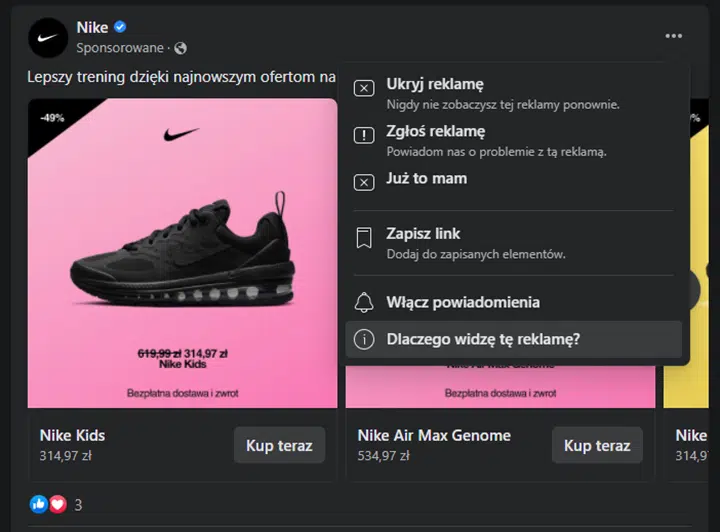Click Nigdy nie zobaczysz tej reklamy ponownie text
The width and height of the screenshot is (720, 532).
point(503,105)
